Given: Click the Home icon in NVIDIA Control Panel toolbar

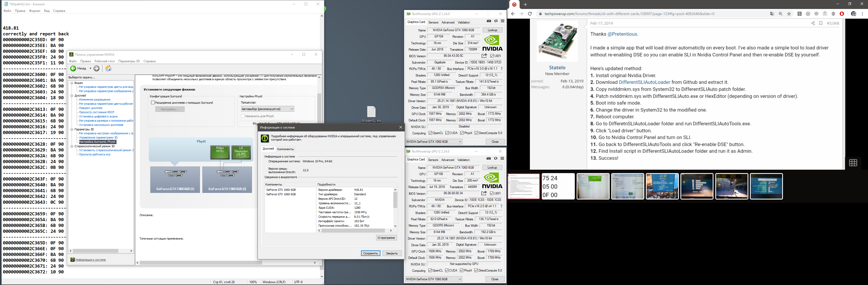Looking at the screenshot, I should [108, 68].
